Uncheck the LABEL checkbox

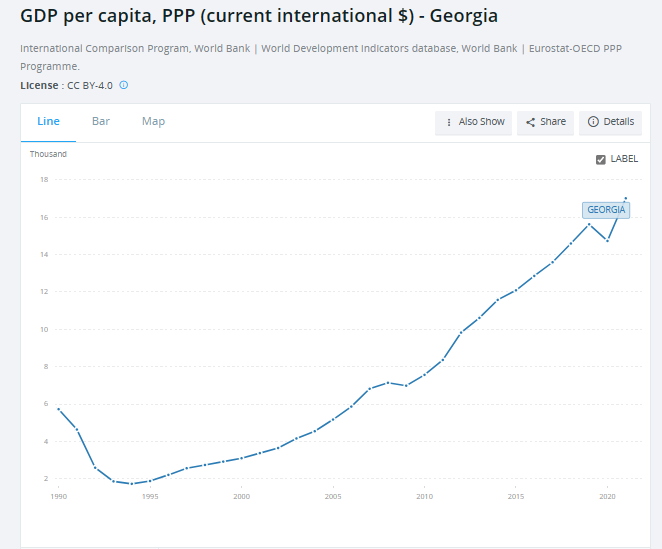point(600,159)
